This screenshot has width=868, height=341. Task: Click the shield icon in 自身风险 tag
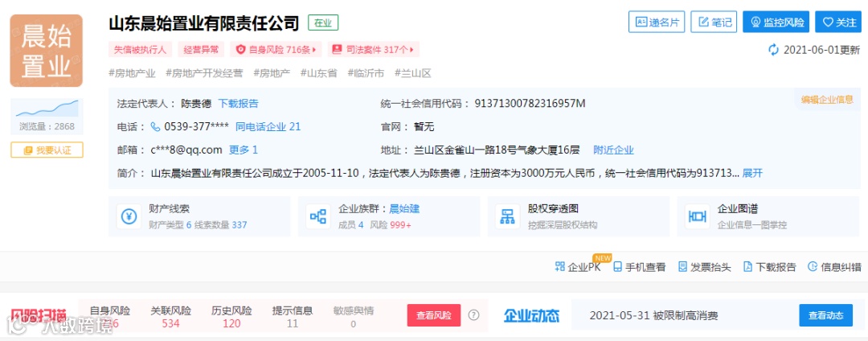click(241, 49)
